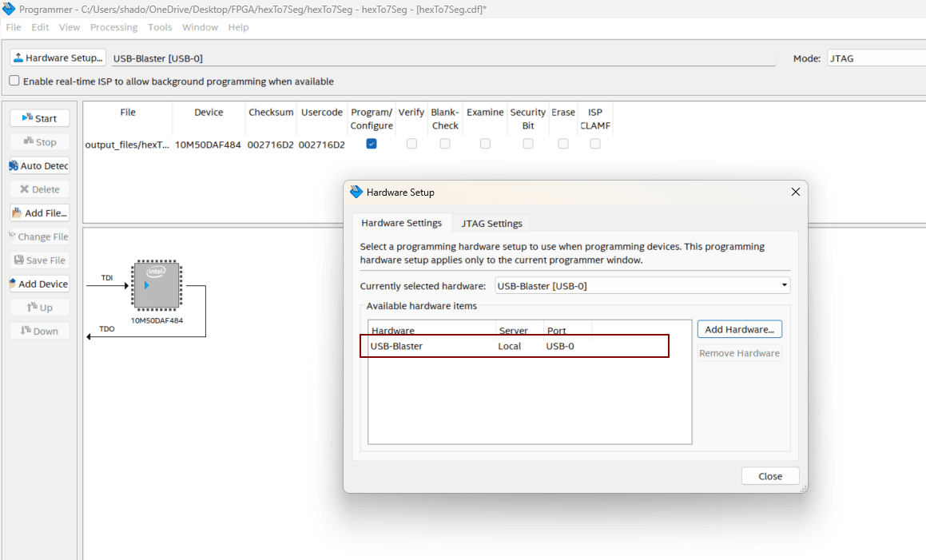Move the device Up in the chain
The image size is (926, 560).
pyautogui.click(x=40, y=308)
